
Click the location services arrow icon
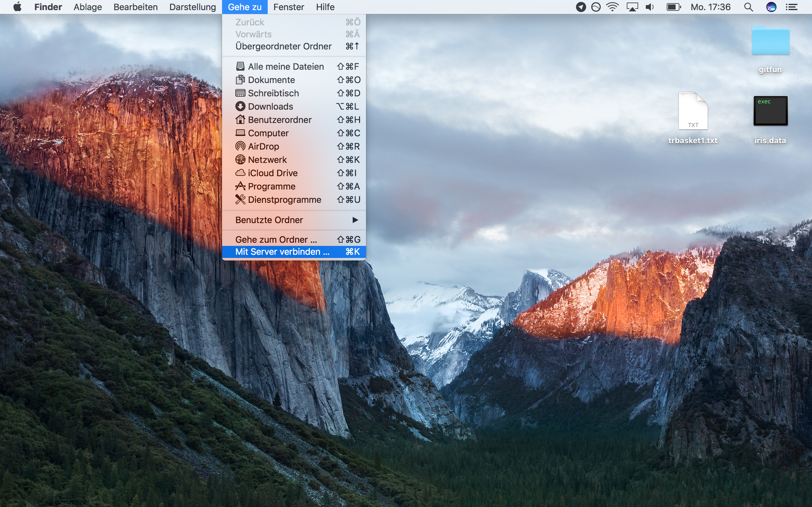581,7
